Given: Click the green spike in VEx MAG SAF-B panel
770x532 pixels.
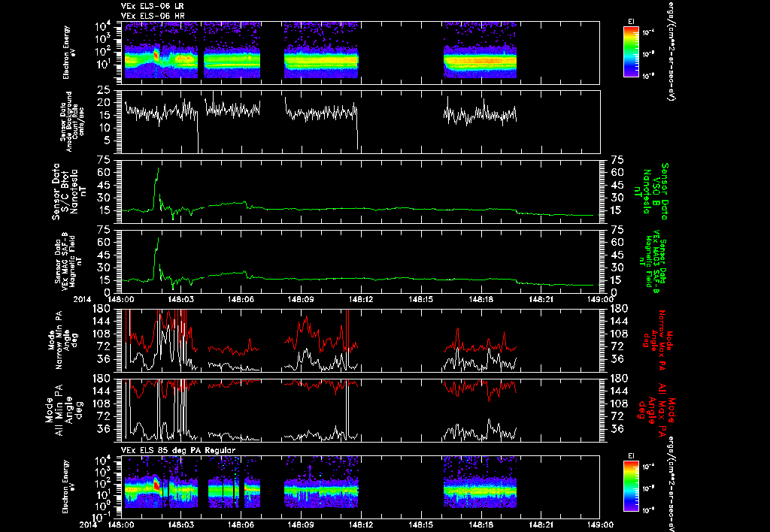Looking at the screenshot, I should [x=158, y=240].
